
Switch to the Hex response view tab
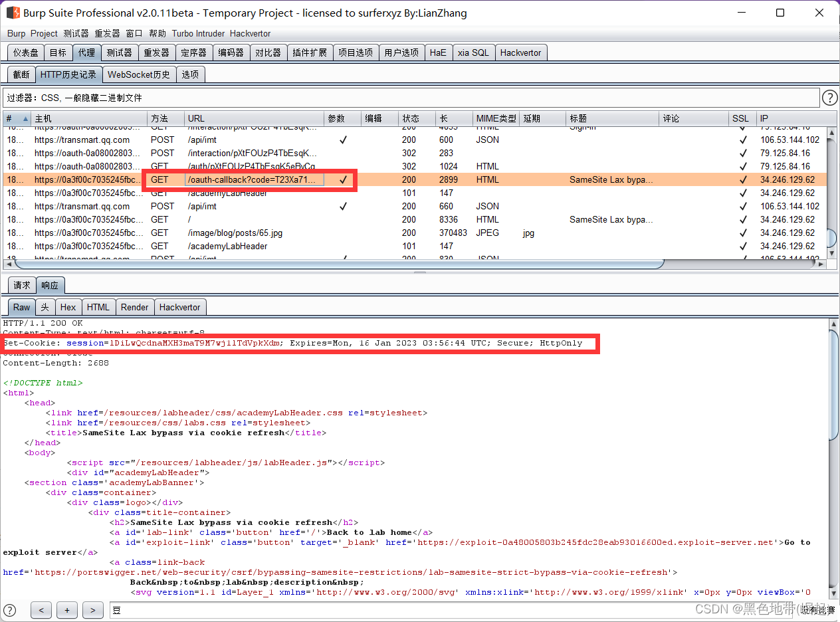[x=68, y=307]
